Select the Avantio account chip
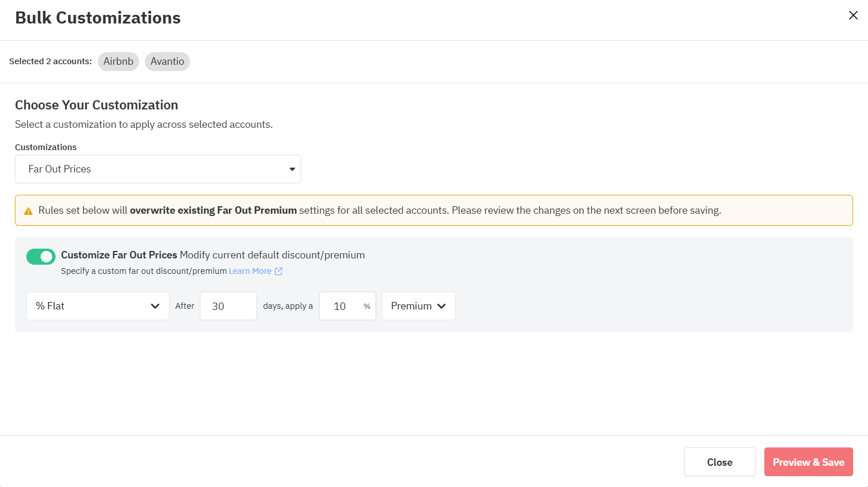The height and width of the screenshot is (487, 868). tap(167, 61)
